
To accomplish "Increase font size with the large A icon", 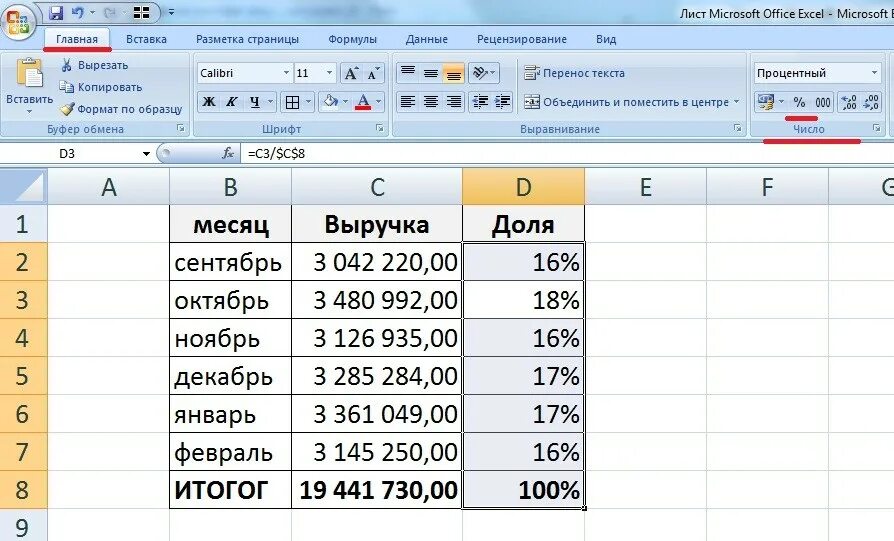I will pos(351,73).
